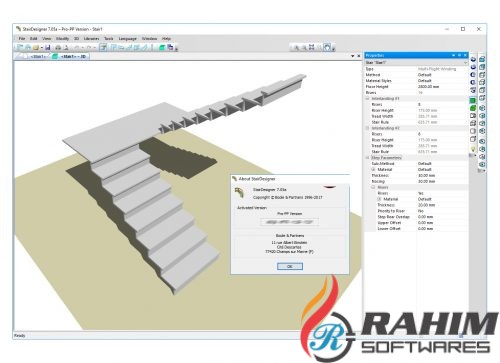Click the Ready status bar text

click(20, 335)
